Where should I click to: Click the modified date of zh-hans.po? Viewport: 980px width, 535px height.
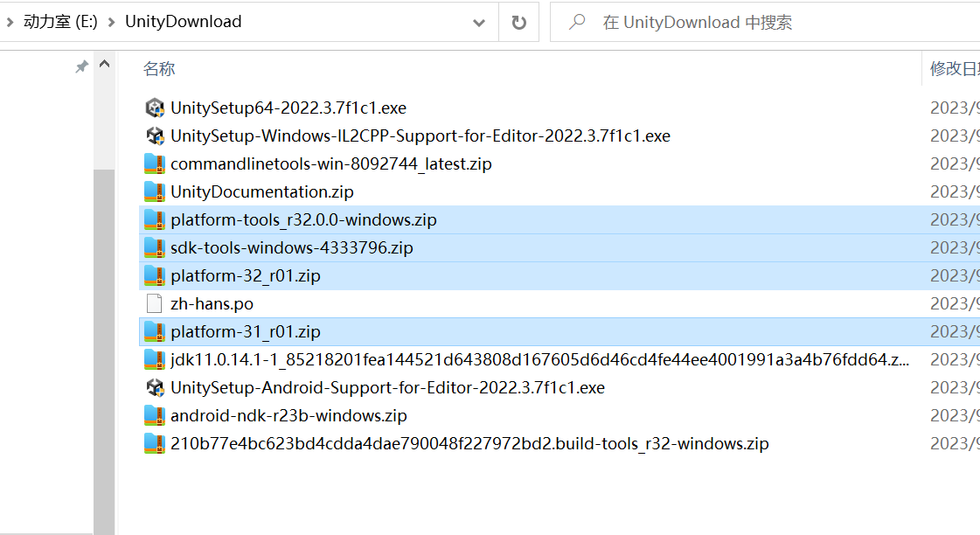tap(955, 303)
